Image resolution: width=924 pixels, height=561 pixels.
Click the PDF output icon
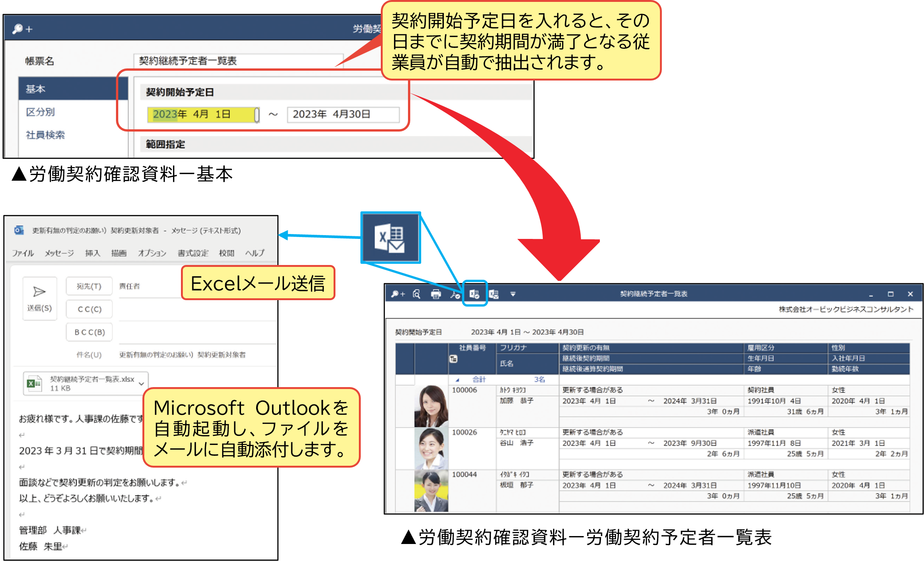pos(455,294)
